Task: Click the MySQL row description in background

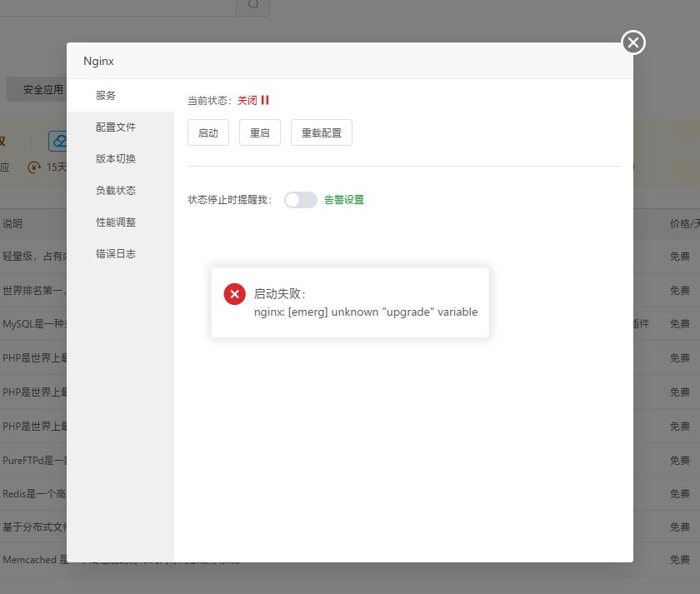Action: (34, 323)
